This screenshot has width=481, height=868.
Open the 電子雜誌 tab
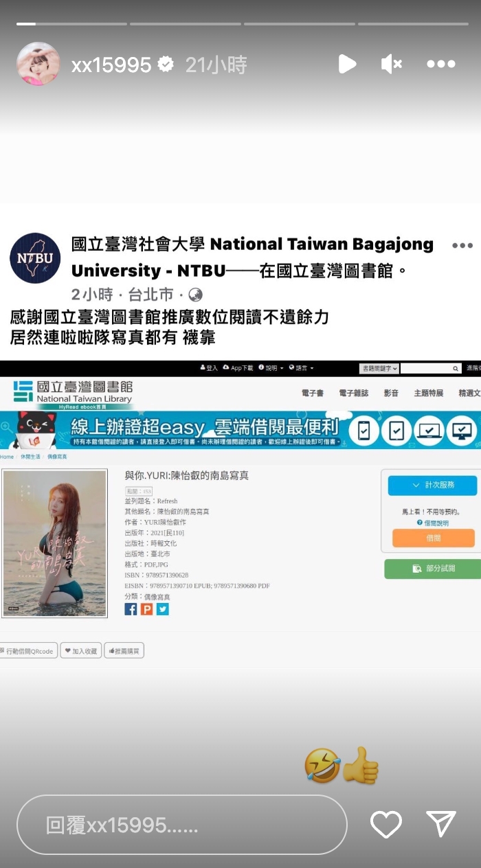click(353, 393)
